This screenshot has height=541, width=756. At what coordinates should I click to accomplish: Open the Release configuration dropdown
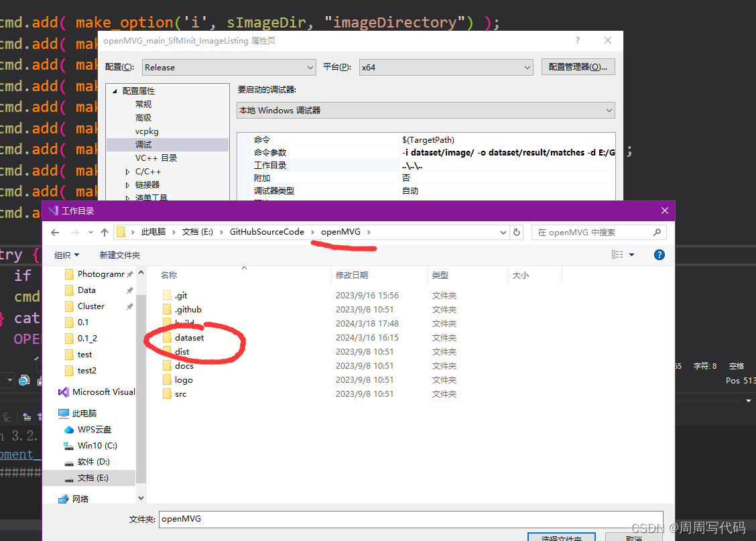point(310,67)
